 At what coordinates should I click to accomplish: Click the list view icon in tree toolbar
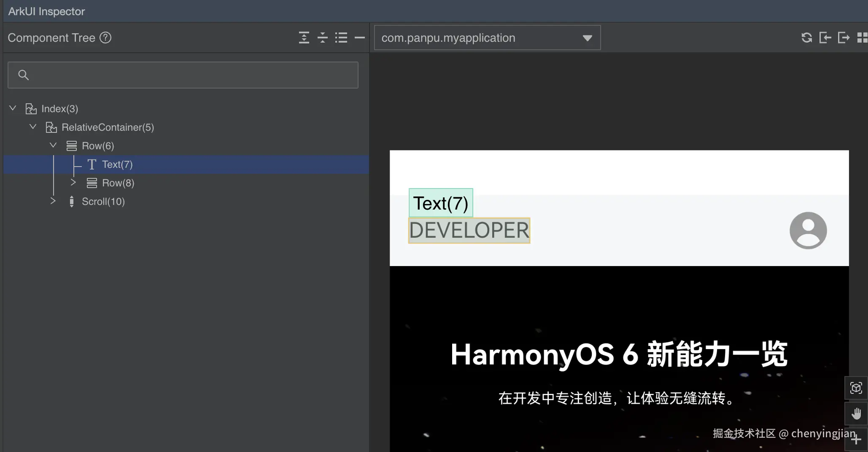coord(341,38)
